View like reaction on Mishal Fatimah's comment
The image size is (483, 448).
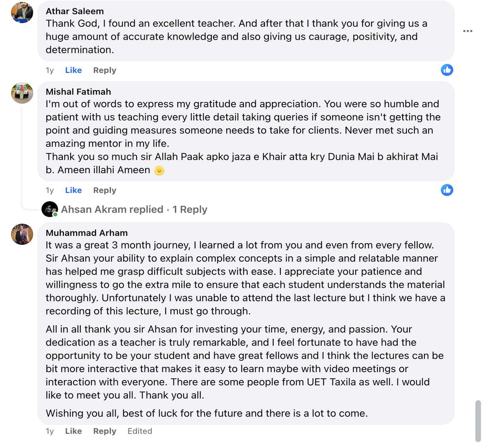point(447,190)
